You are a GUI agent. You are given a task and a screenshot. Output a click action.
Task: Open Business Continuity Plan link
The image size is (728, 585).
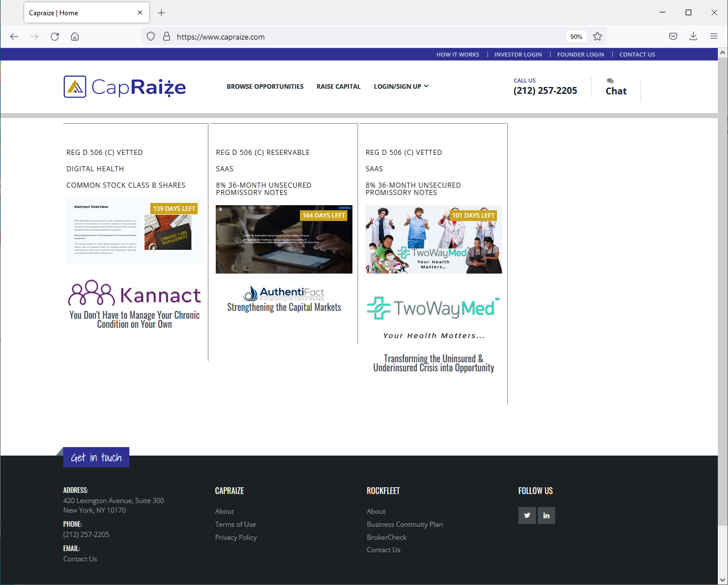point(405,525)
